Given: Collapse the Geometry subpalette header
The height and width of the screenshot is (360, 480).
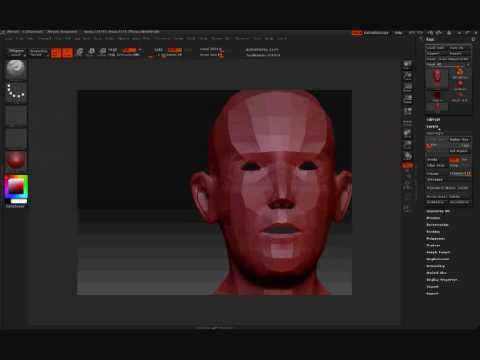Looking at the screenshot, I should pos(435,133).
